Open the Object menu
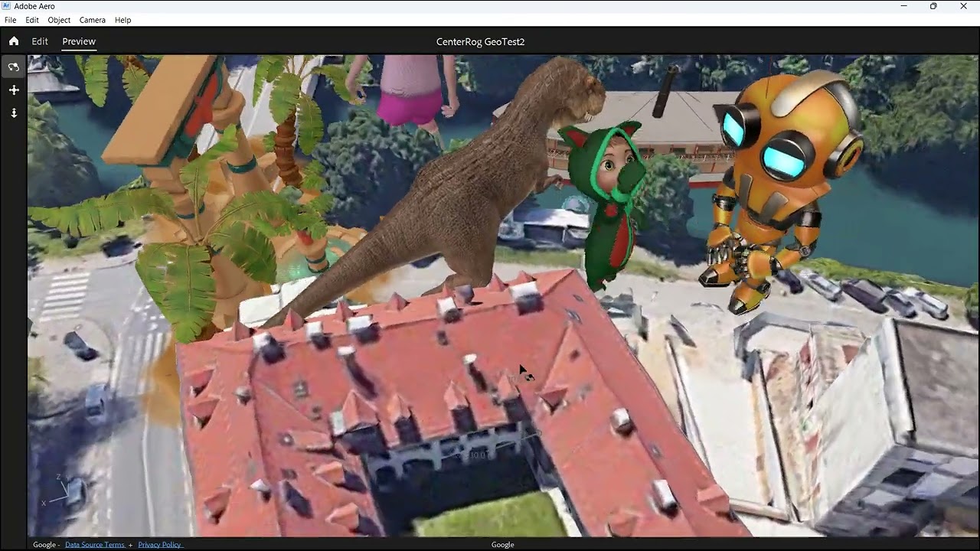Screen dimensions: 980x551 coord(59,20)
